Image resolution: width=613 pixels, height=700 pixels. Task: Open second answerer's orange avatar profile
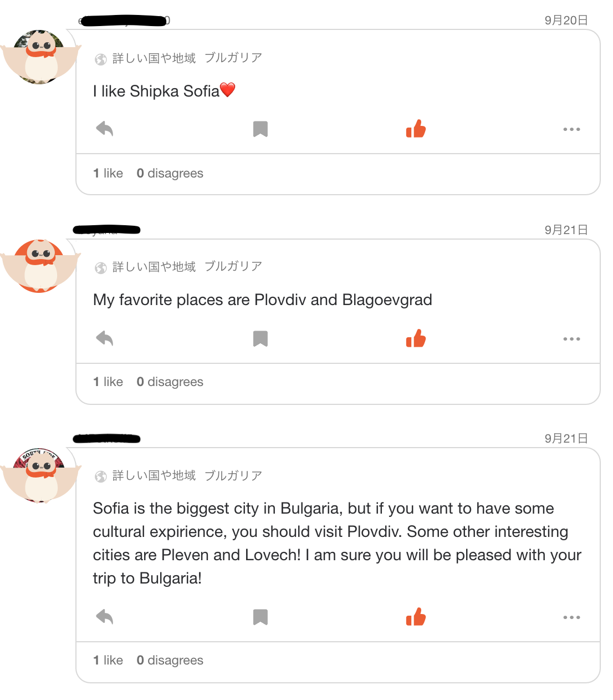pos(40,266)
